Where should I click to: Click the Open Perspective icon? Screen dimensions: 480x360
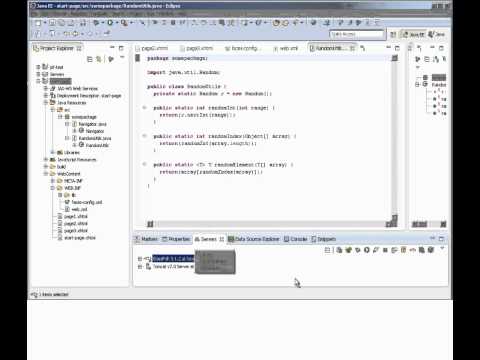(x=393, y=34)
